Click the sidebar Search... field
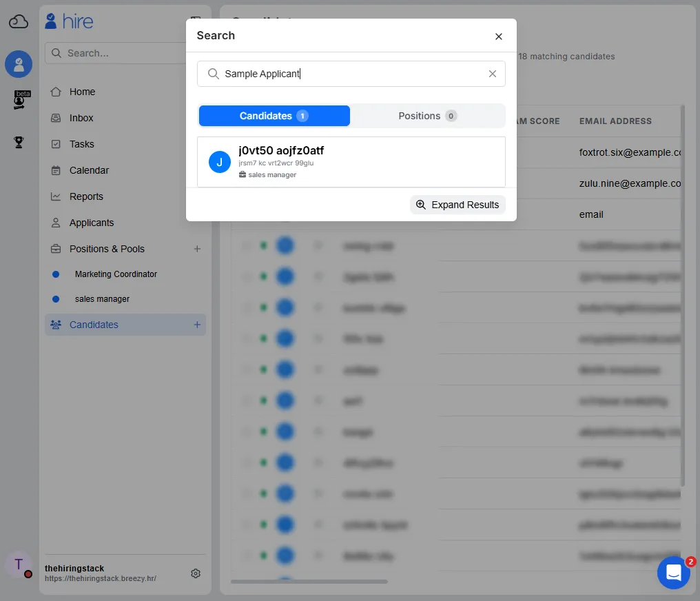The height and width of the screenshot is (601, 700). [x=116, y=53]
